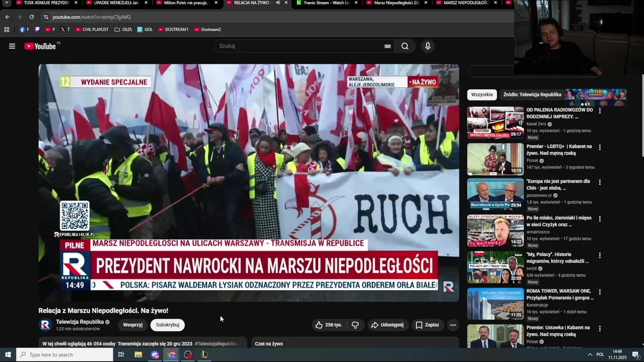Image resolution: width=644 pixels, height=362 pixels.
Task: Open CHIL PLAYLIST bookmark
Action: pos(92,30)
